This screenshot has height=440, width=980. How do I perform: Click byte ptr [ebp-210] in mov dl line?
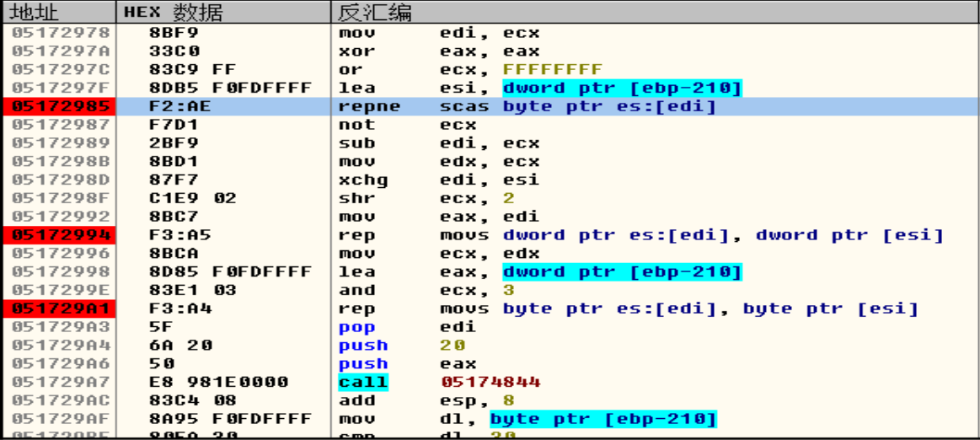pos(603,419)
